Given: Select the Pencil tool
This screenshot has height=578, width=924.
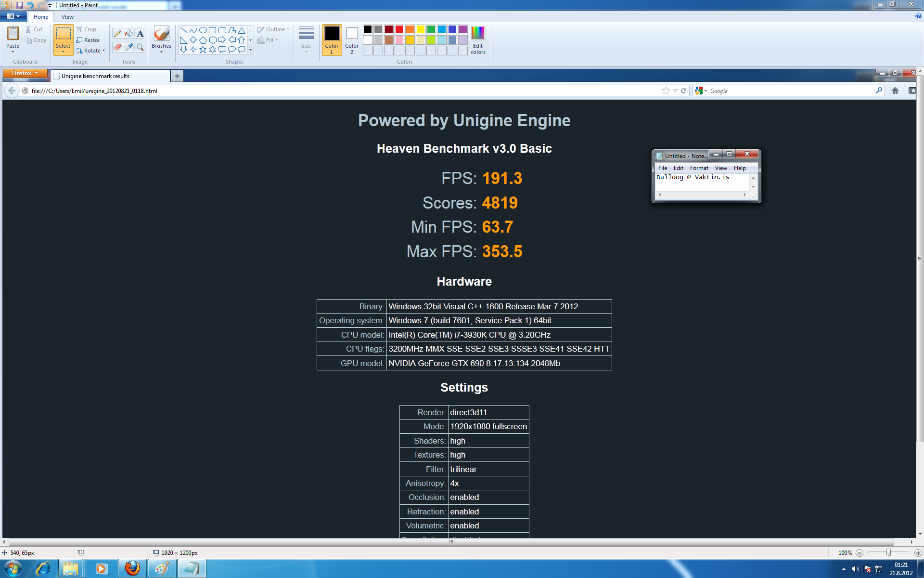Looking at the screenshot, I should tap(117, 33).
